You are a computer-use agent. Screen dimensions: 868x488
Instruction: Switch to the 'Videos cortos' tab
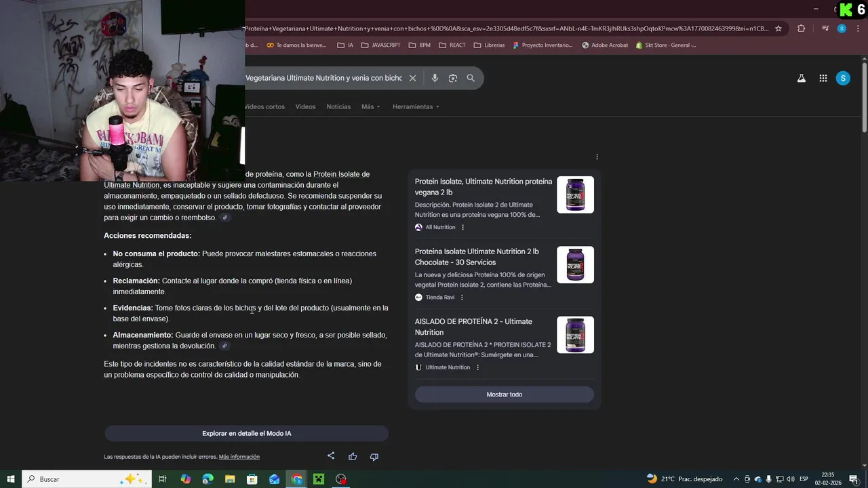(x=264, y=107)
